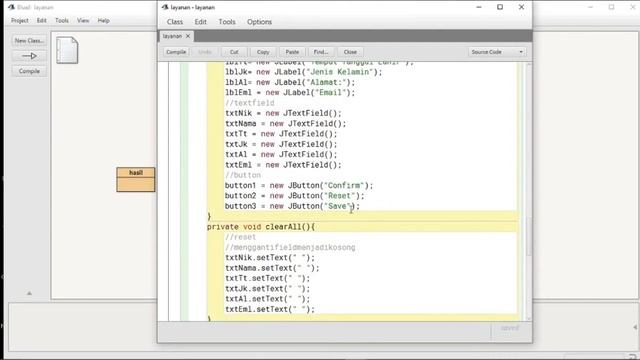Click New Class... button in BlueJ window
Viewport: 640px width, 360px height.
29,41
